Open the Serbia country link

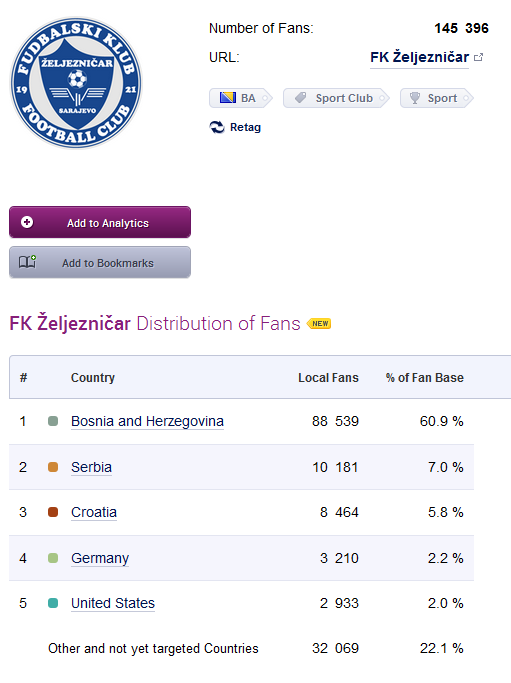(x=91, y=467)
